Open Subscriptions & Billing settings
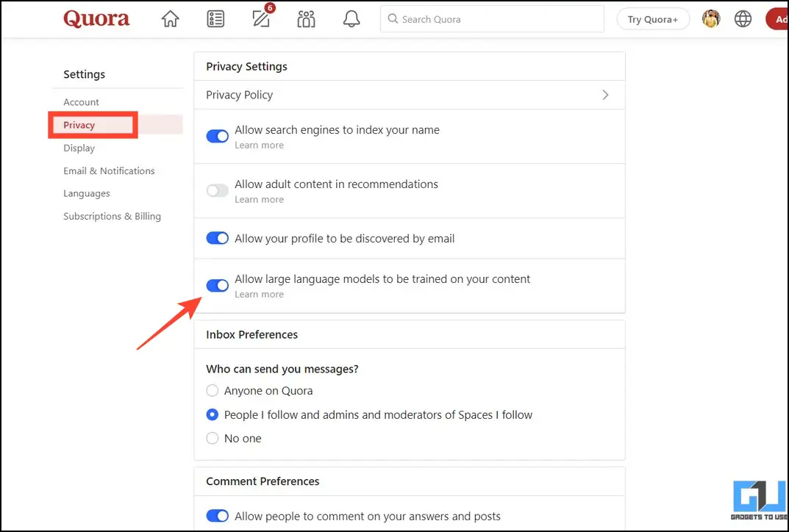The image size is (789, 532). click(x=113, y=216)
